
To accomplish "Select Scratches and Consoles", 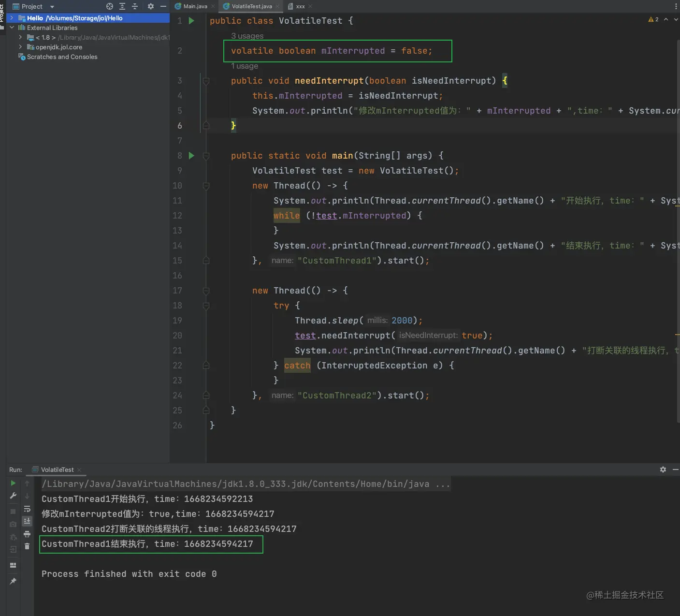I will coord(62,57).
